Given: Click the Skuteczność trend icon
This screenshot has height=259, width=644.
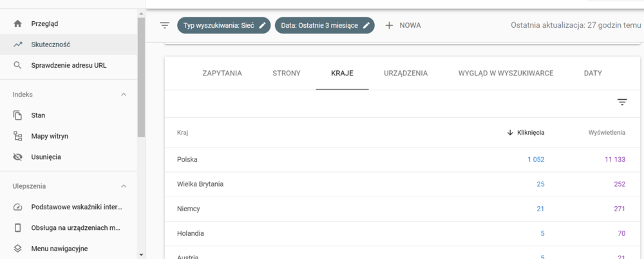Looking at the screenshot, I should click(x=18, y=44).
